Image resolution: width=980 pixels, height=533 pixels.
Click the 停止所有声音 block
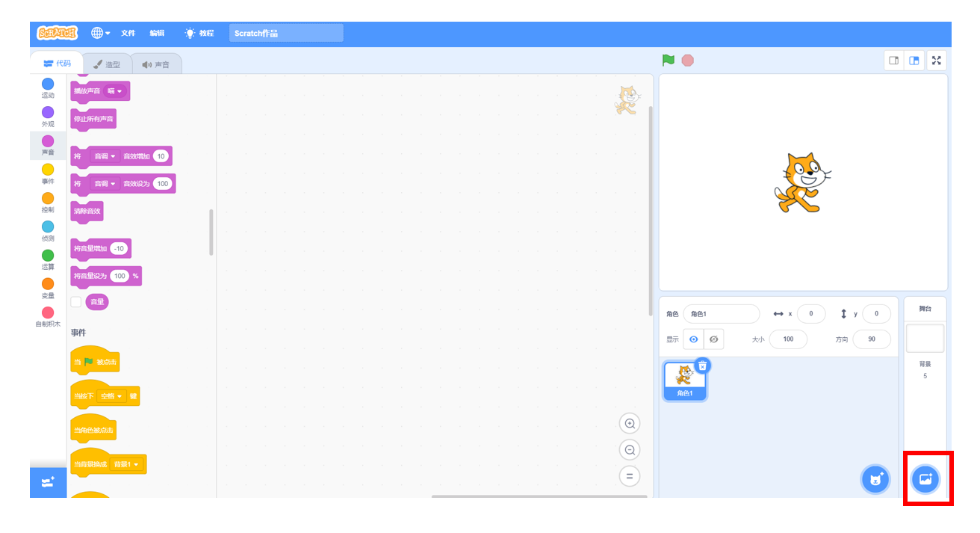[93, 119]
